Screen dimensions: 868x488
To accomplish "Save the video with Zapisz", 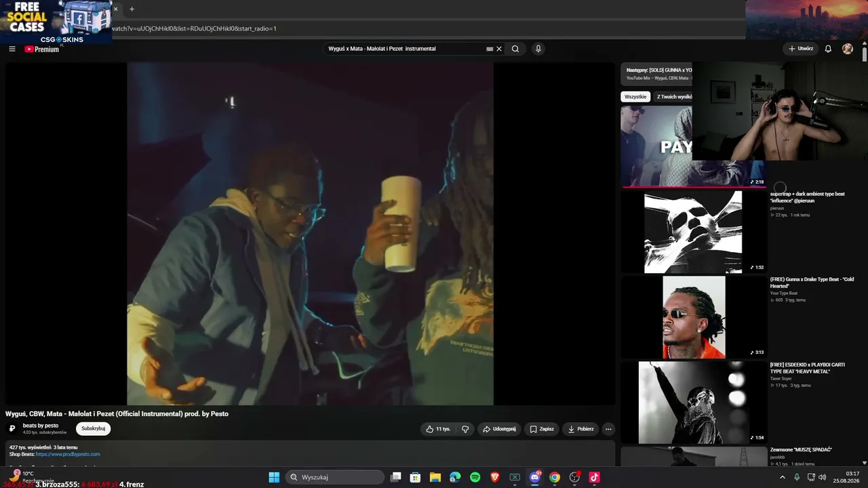I will tap(542, 429).
